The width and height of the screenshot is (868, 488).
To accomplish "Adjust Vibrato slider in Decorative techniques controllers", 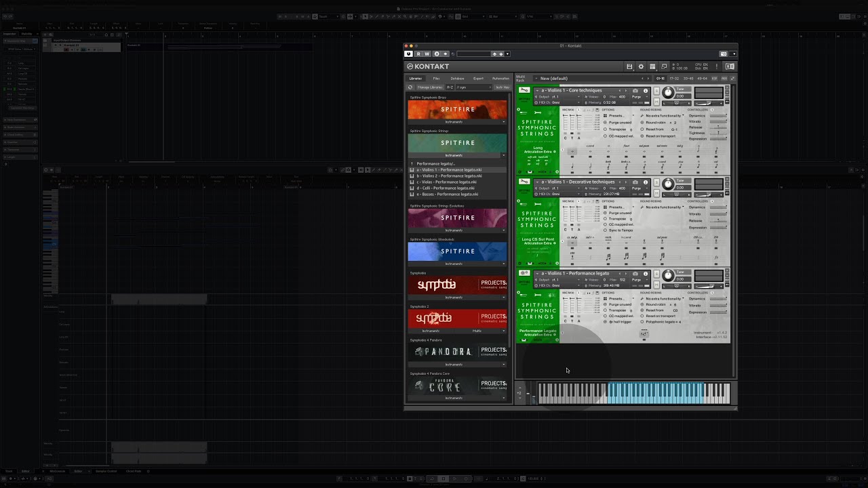I will coord(718,214).
